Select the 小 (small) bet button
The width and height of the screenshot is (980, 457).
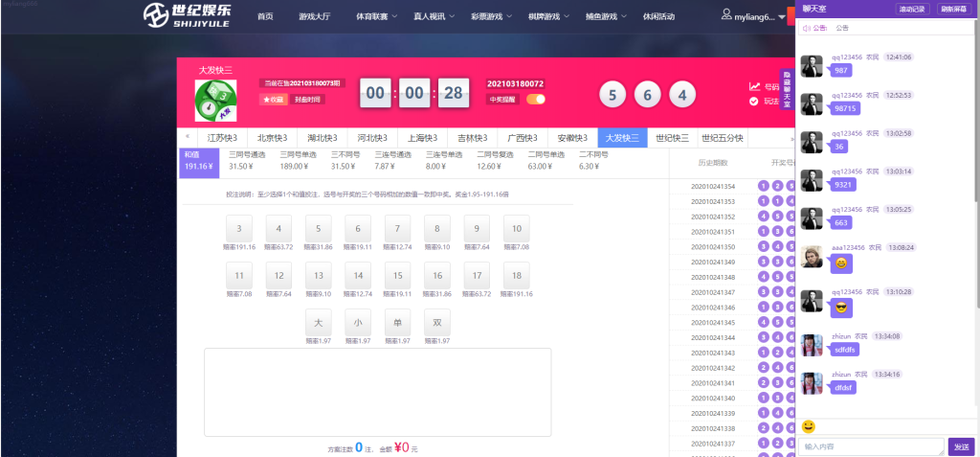click(358, 323)
